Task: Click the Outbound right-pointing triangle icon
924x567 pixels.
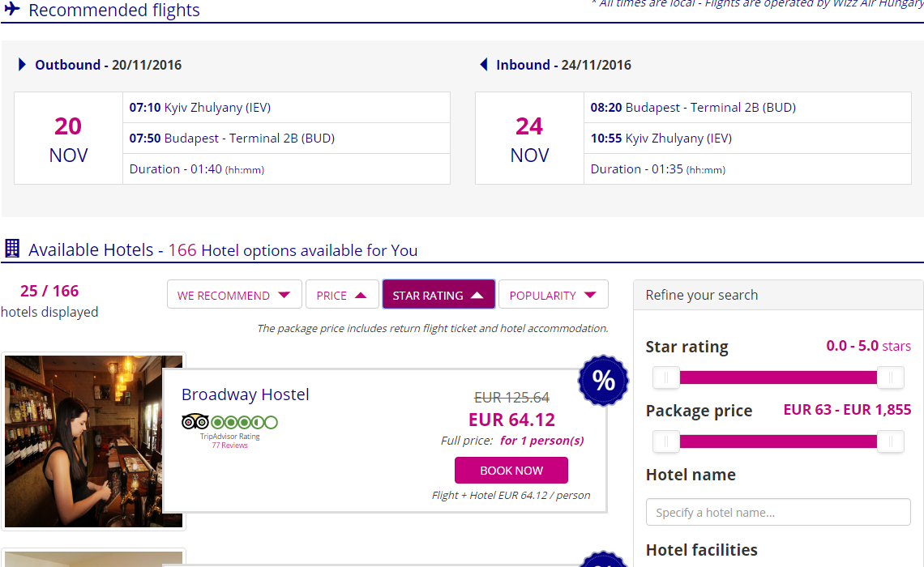Action: 23,65
